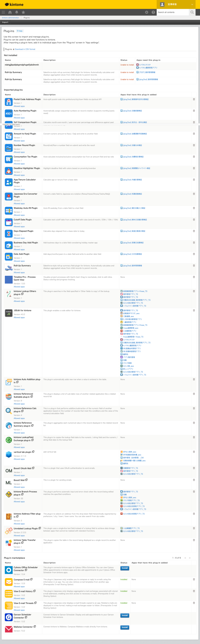
Task: Click the Search all contents field
Action: pos(172,12)
